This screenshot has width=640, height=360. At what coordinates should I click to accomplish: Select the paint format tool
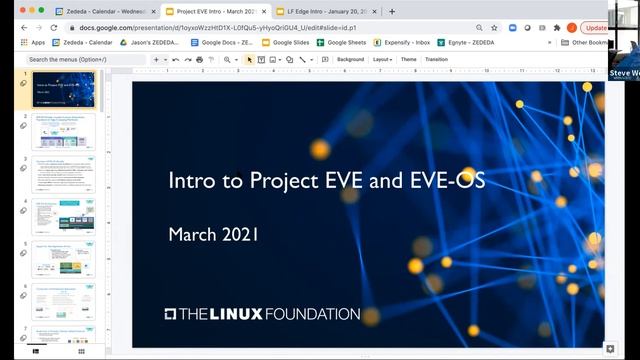tap(211, 60)
